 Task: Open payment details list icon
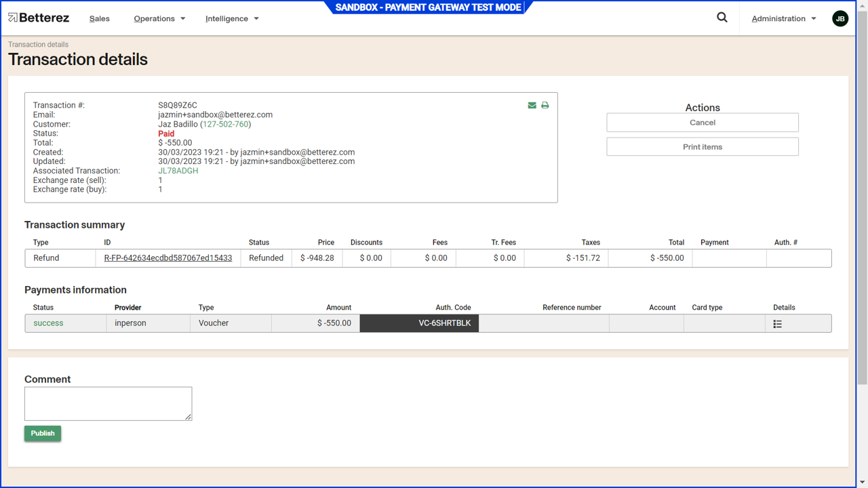pos(777,324)
